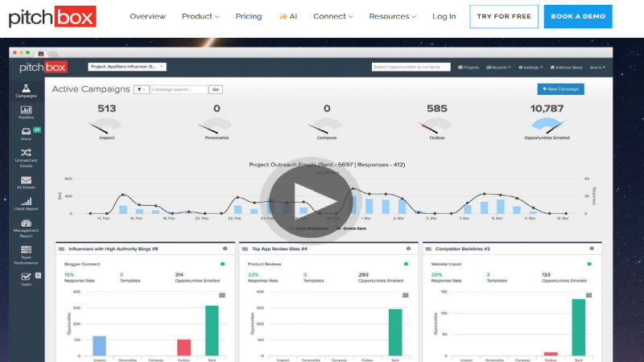Viewport: 644px width, 362px height.
Task: Click the Pitchbox logo in the site header
Action: (52, 16)
